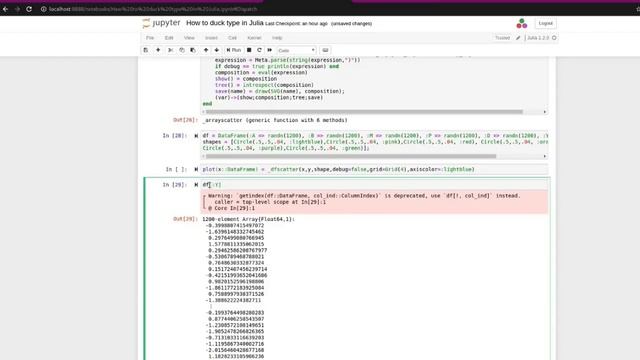Click the In [29] prompt label

click(175, 185)
